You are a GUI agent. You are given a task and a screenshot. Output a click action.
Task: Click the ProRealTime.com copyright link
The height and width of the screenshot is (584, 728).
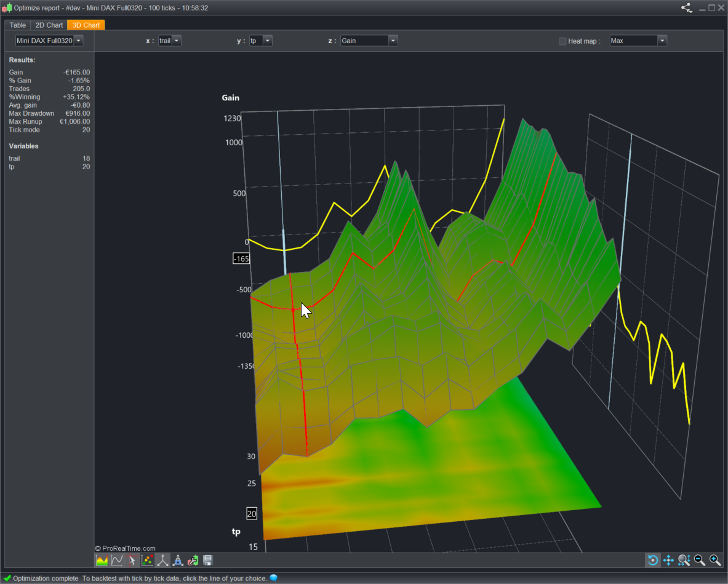click(126, 548)
